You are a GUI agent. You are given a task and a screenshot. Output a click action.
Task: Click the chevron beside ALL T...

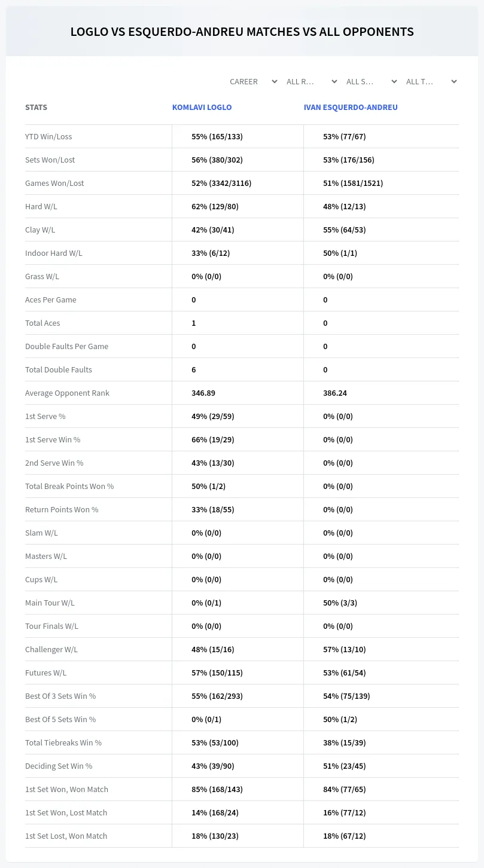[454, 81]
